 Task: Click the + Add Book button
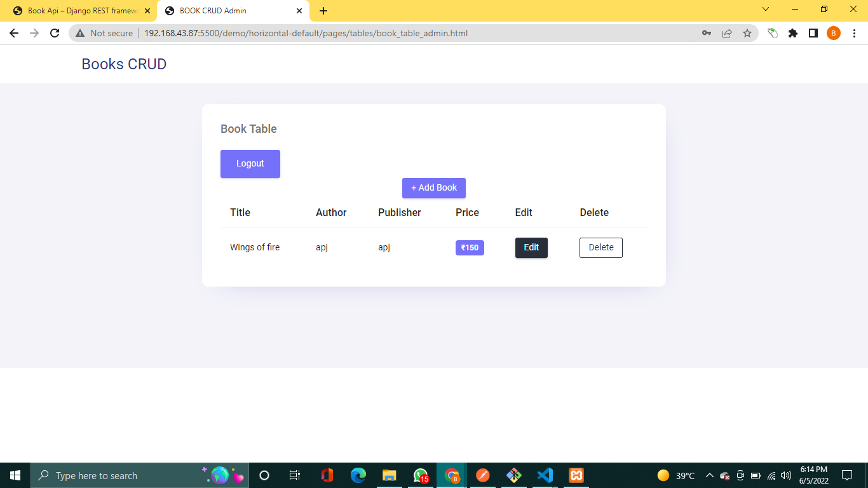[x=434, y=187]
